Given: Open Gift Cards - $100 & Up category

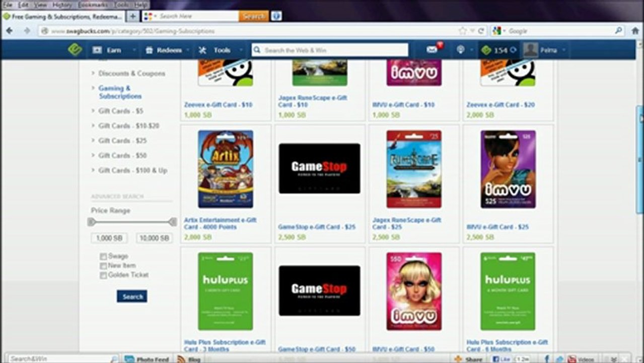Looking at the screenshot, I should [x=133, y=170].
